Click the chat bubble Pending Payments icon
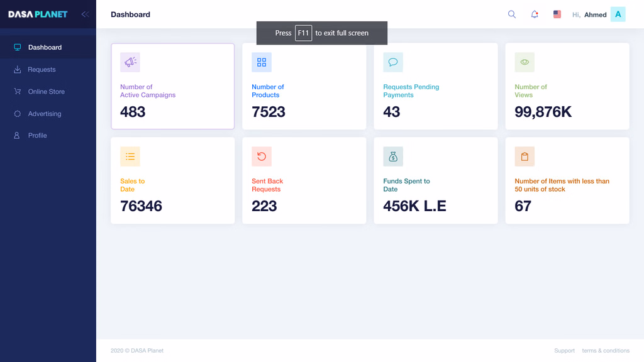This screenshot has height=362, width=644. pyautogui.click(x=393, y=62)
